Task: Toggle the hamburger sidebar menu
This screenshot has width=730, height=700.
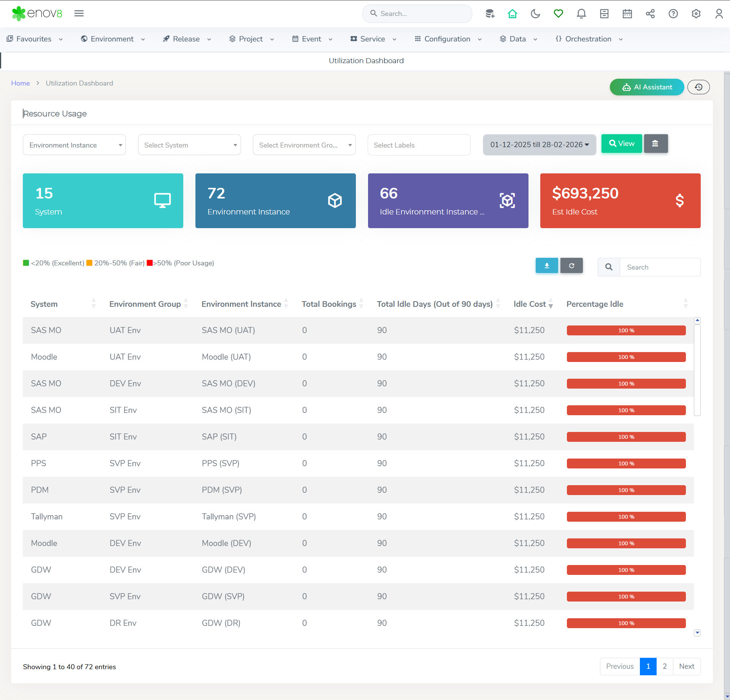Action: point(79,14)
